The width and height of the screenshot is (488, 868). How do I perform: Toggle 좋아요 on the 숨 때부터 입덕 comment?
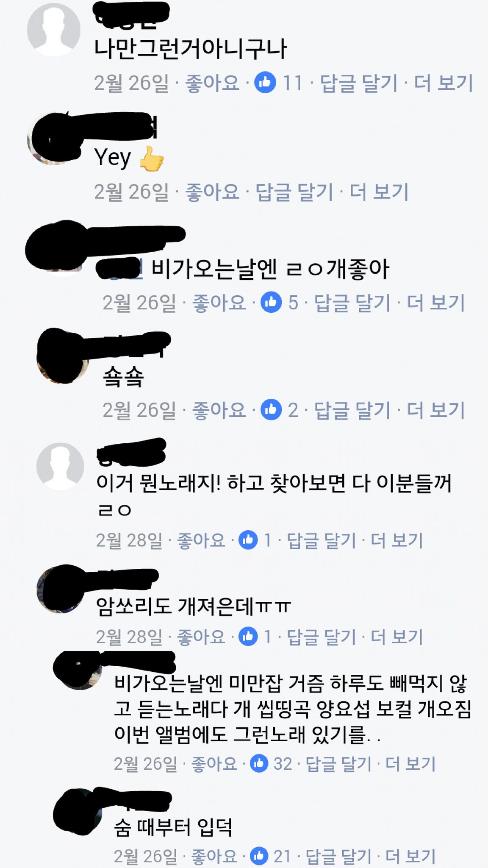click(214, 857)
